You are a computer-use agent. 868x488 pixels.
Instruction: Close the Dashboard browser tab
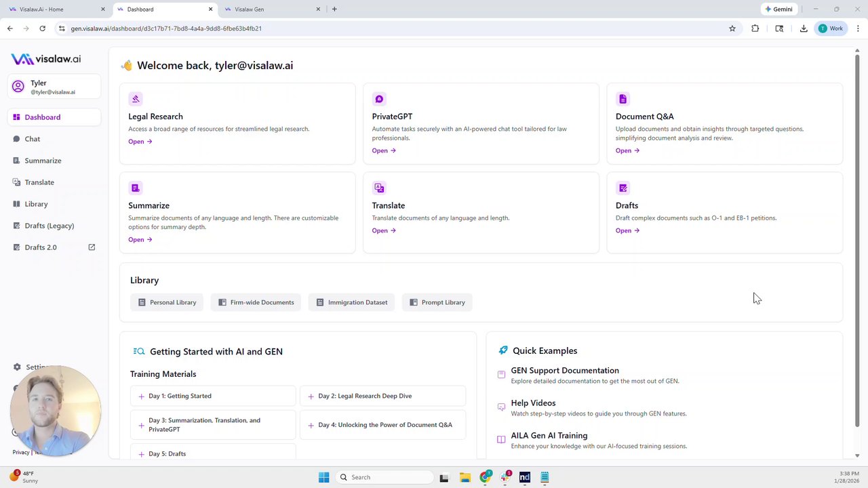(210, 9)
